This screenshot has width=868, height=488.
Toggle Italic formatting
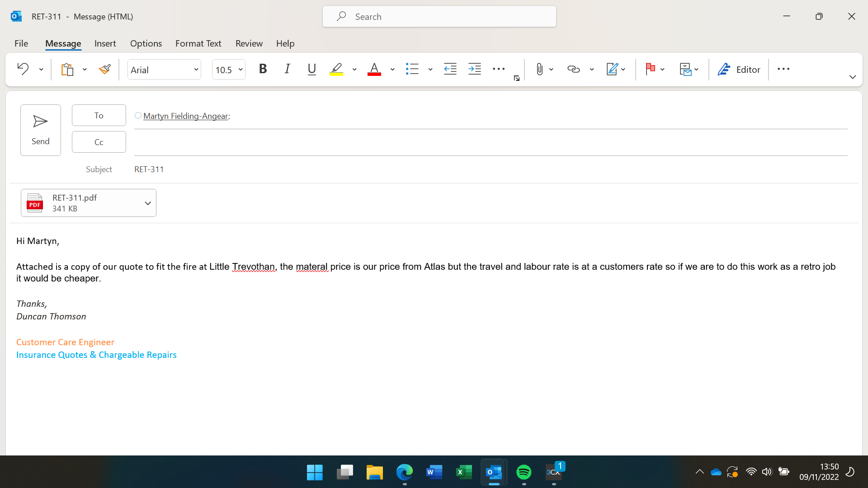pos(287,69)
